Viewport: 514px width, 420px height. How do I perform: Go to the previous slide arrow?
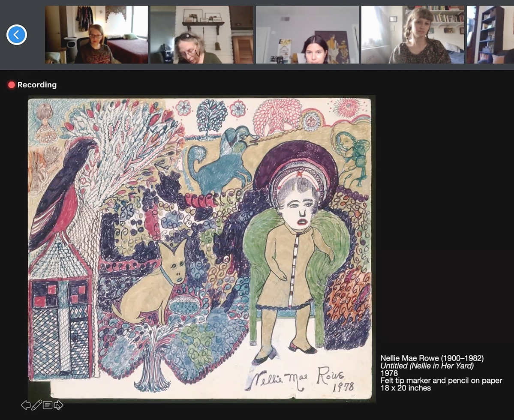click(26, 405)
